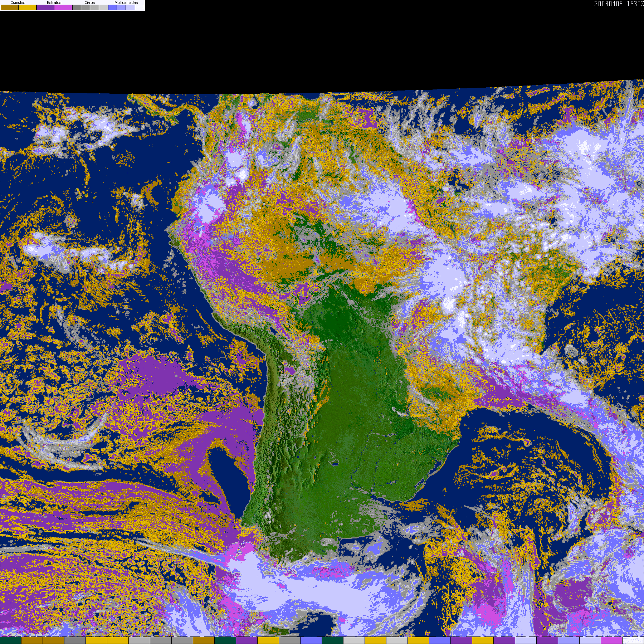Viewport: 644px width, 644px height.
Task: Click the second-darkest gray Cirros legend swatch
Action: (x=86, y=7)
